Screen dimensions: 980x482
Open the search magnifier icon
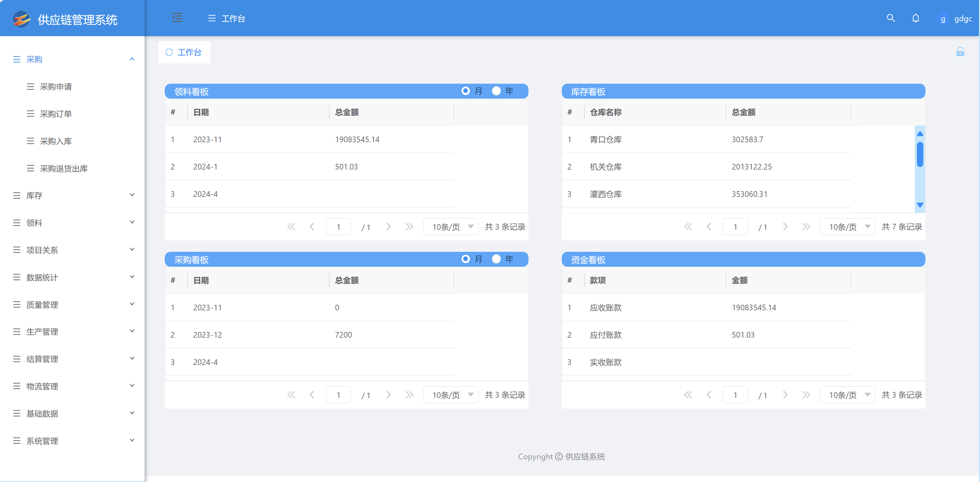click(891, 18)
